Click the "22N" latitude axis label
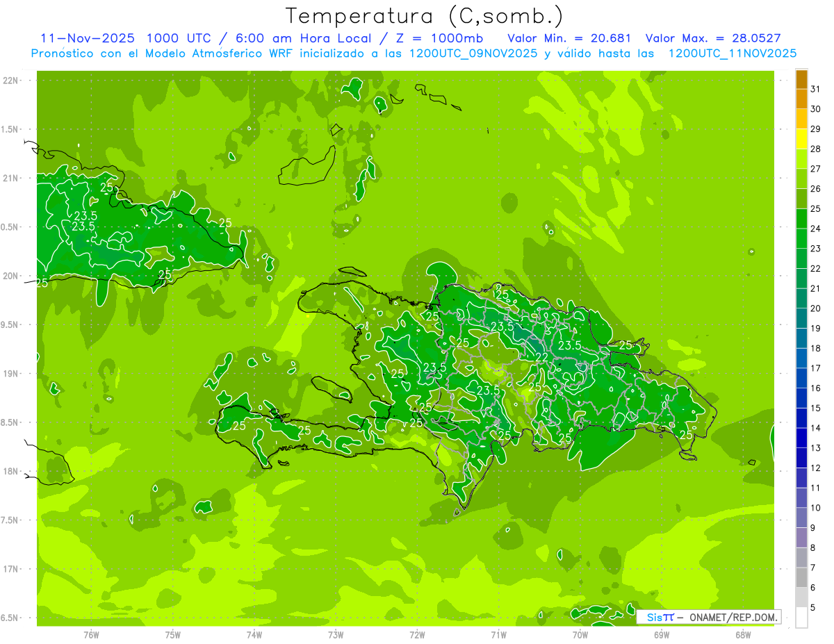The image size is (834, 644). point(12,81)
